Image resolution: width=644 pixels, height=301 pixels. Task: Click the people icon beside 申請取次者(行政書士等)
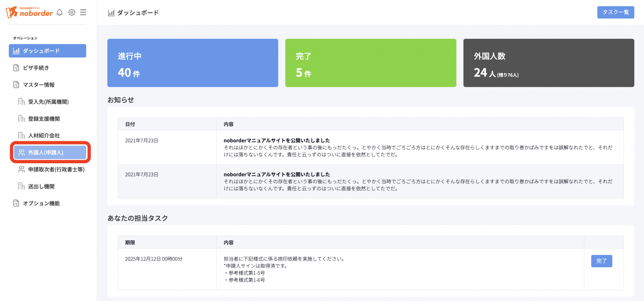tap(21, 169)
